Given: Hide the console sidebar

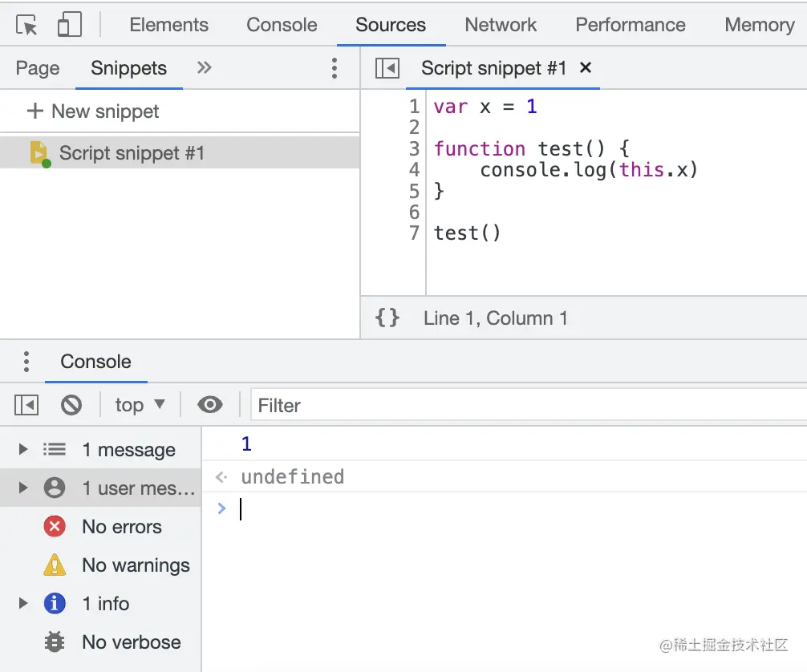Looking at the screenshot, I should click(26, 405).
